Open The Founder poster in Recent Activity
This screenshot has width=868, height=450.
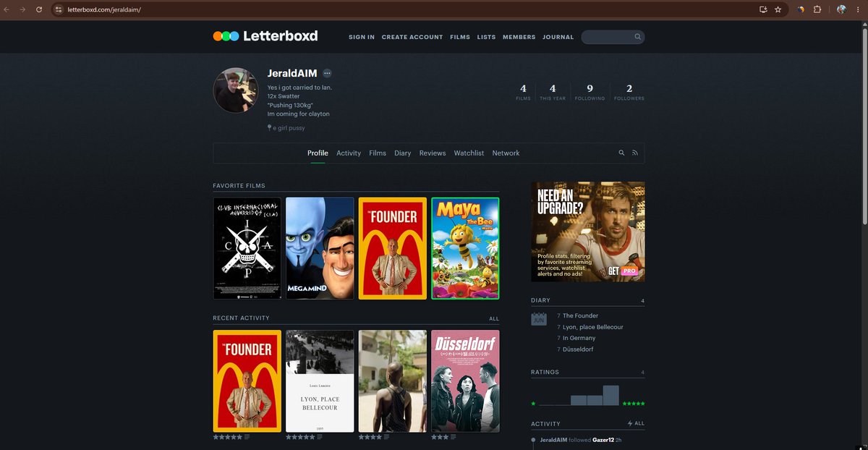pos(247,381)
